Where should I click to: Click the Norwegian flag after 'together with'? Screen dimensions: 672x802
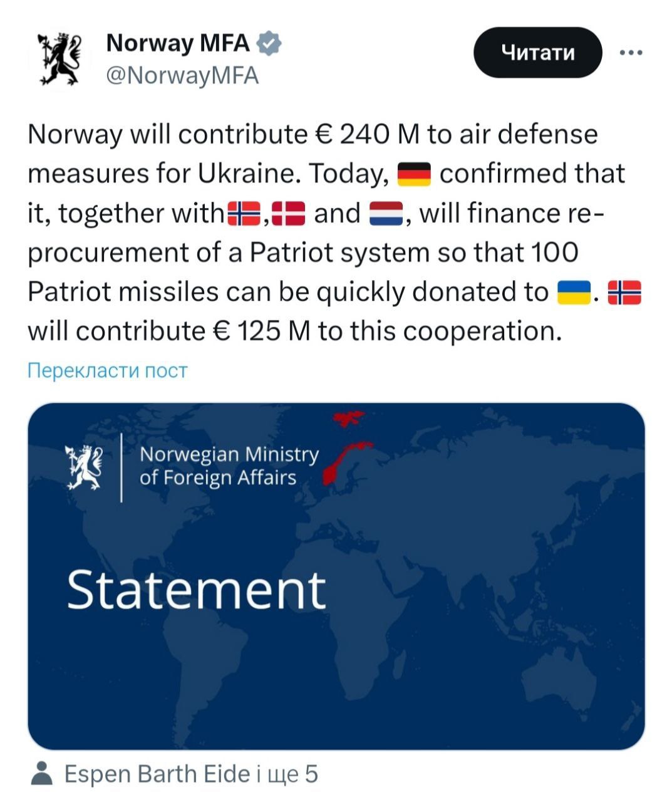coord(244,213)
